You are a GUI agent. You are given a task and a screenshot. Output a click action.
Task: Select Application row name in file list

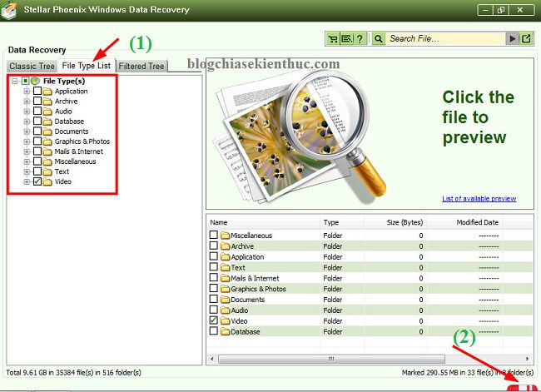(x=247, y=256)
